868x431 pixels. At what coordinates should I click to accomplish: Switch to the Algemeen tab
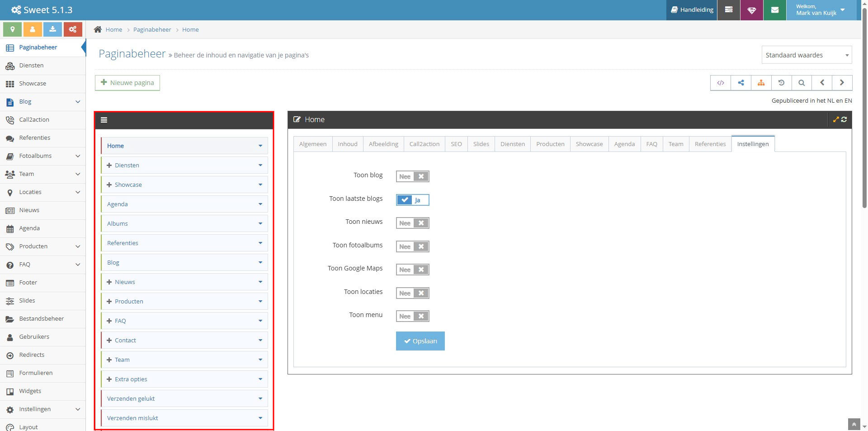point(313,144)
